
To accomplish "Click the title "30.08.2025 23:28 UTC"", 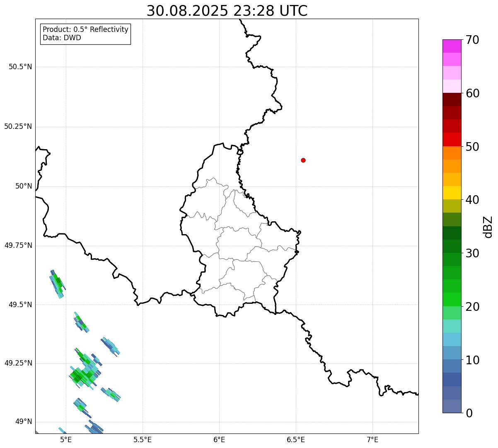I will pyautogui.click(x=227, y=11).
